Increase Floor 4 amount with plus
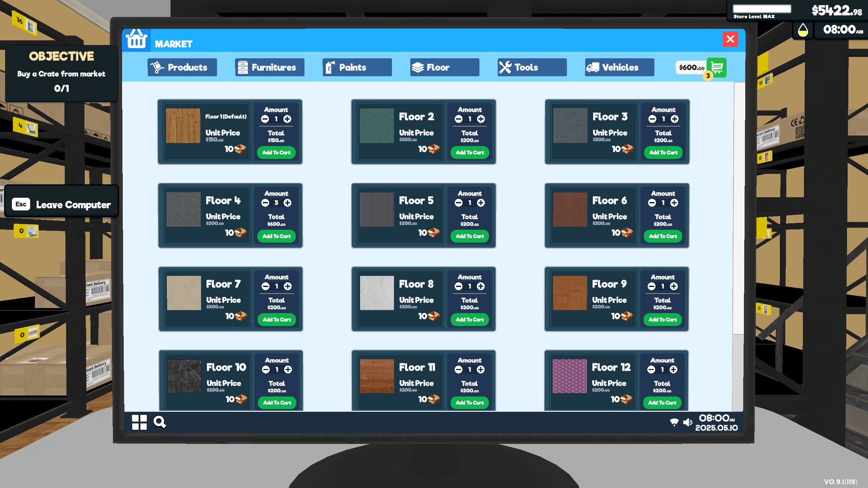This screenshot has width=868, height=488. [288, 203]
